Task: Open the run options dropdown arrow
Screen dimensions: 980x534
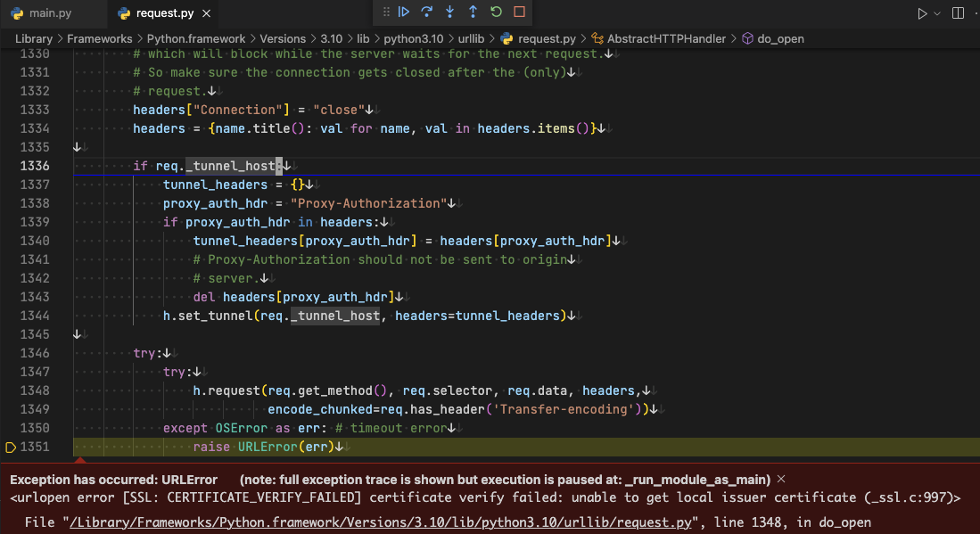Action: (937, 13)
